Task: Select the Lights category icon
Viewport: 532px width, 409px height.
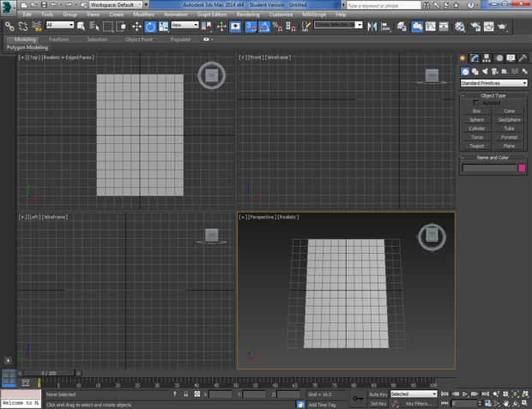Action: click(486, 71)
